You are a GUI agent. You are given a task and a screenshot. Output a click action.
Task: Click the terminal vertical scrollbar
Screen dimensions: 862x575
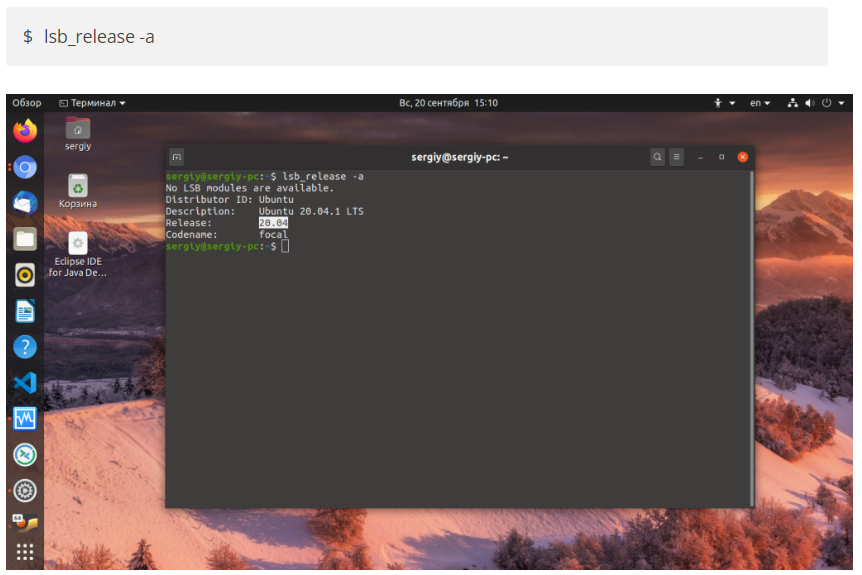(x=752, y=338)
